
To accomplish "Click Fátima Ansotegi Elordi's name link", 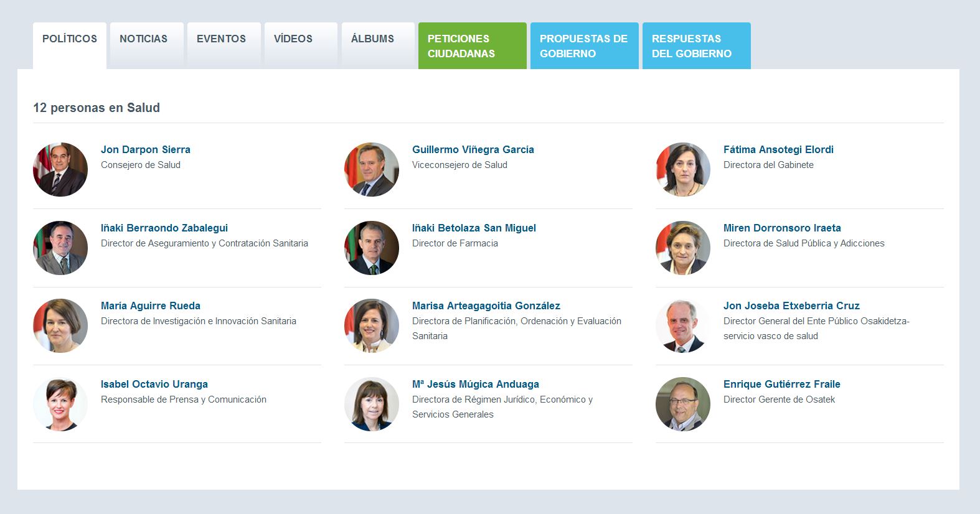I will pyautogui.click(x=778, y=149).
